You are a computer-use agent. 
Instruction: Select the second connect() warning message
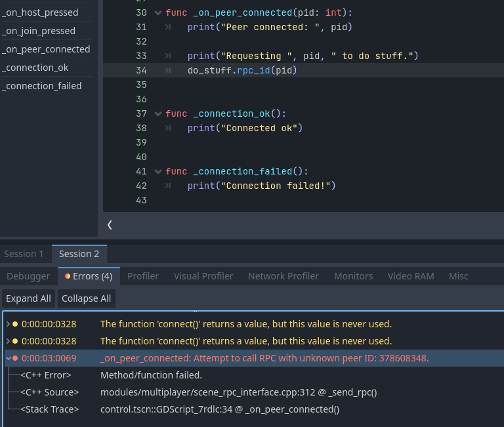246,341
